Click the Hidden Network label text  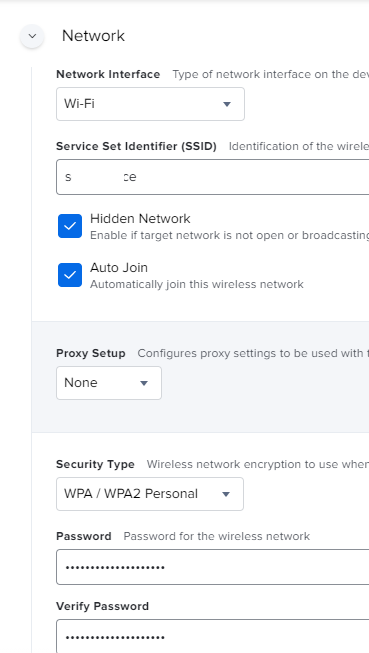(140, 219)
